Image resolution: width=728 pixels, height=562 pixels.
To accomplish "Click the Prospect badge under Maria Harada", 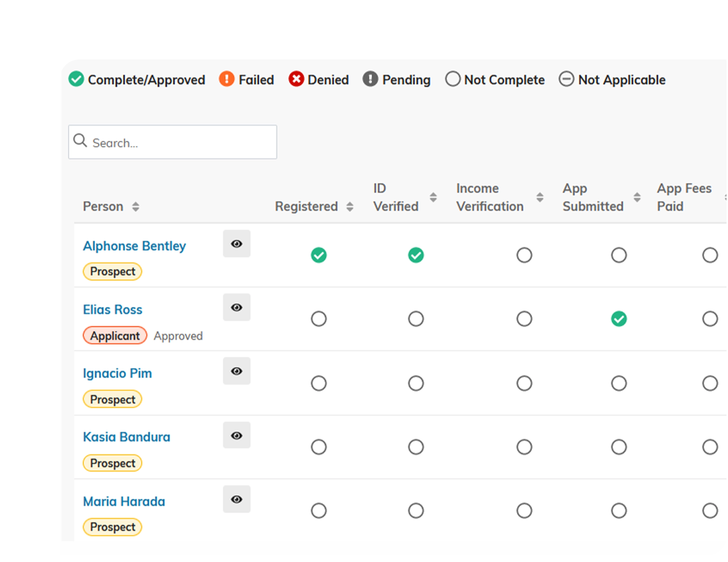I will coord(113,527).
